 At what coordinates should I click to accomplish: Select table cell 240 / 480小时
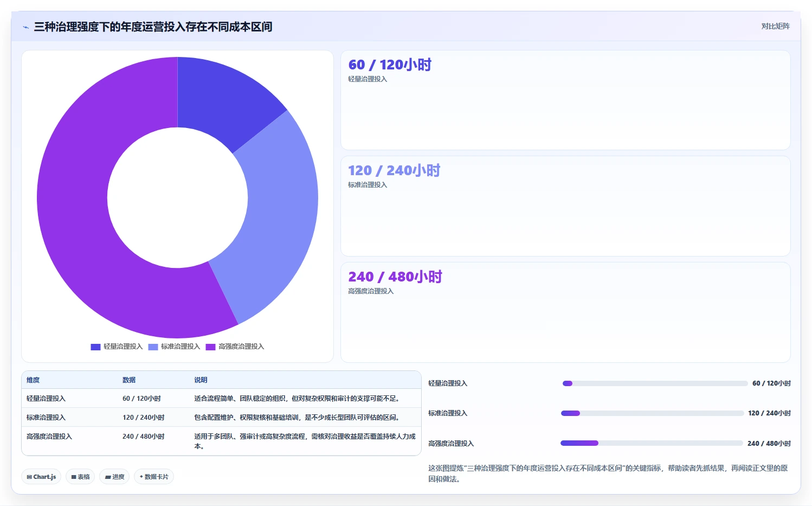pyautogui.click(x=144, y=437)
